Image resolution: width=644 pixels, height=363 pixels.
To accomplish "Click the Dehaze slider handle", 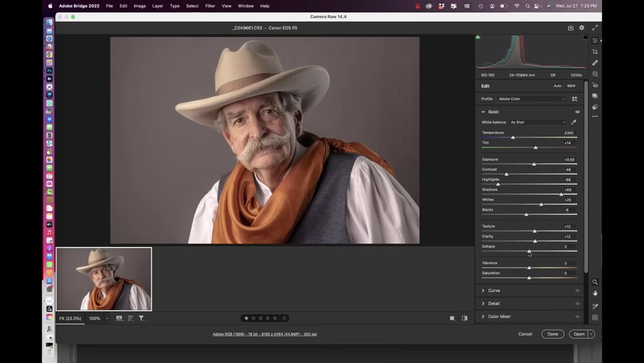I will tap(529, 251).
